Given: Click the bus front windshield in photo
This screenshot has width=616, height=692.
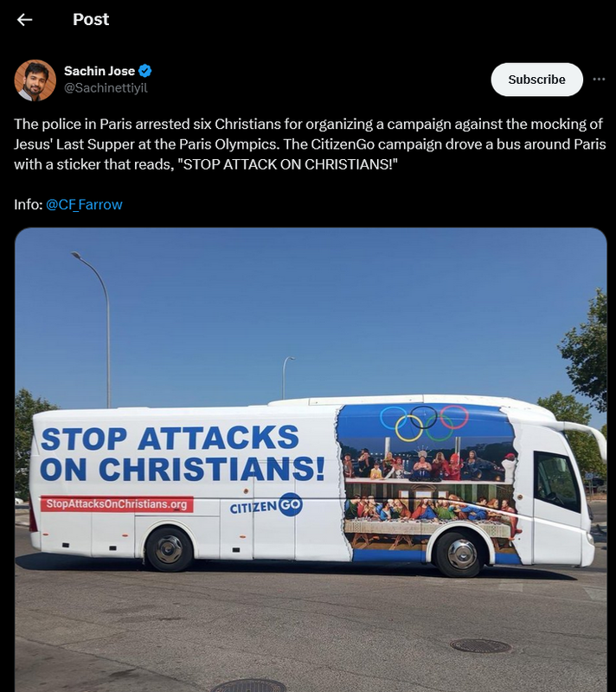Looking at the screenshot, I should (557, 481).
